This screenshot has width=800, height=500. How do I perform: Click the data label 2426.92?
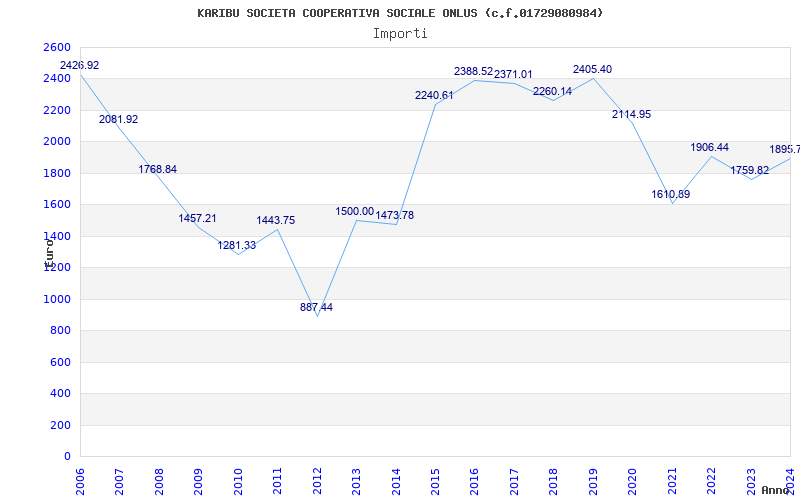(80, 65)
